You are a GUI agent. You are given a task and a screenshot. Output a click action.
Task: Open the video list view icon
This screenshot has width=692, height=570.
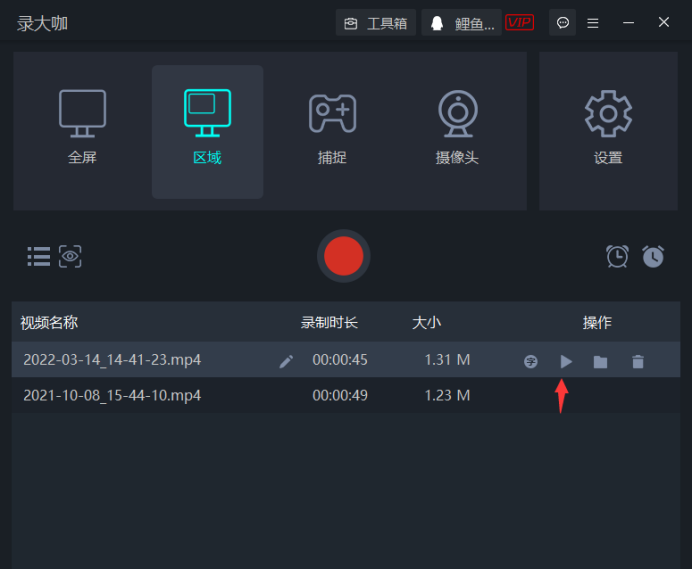click(x=38, y=256)
